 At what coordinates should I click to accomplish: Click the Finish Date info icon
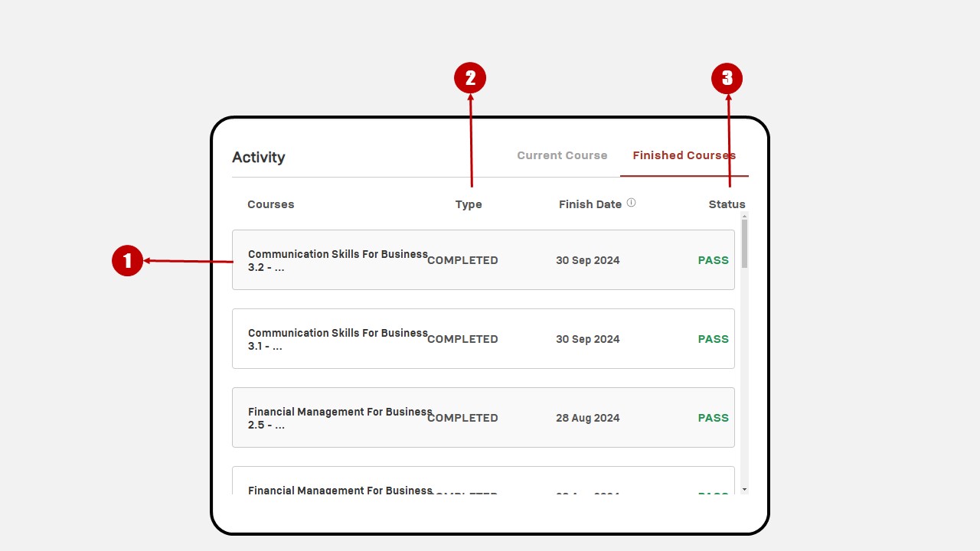(x=632, y=203)
